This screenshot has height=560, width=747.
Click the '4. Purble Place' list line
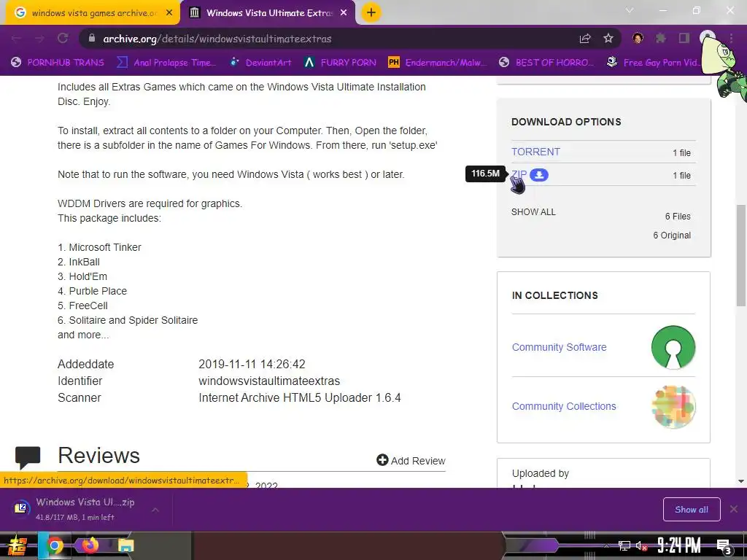(93, 291)
